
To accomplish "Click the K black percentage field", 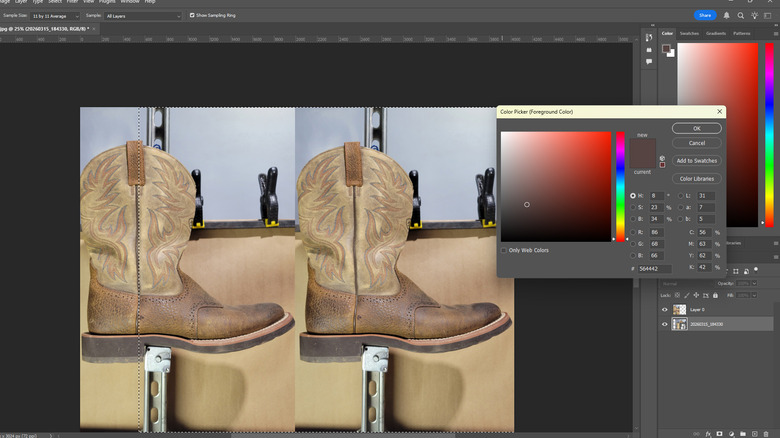I will click(704, 267).
